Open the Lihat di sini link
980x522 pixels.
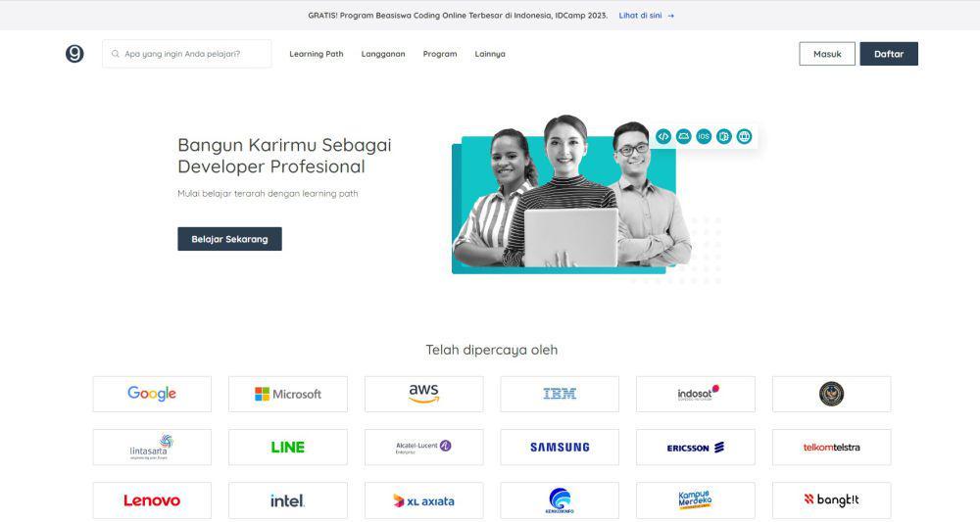640,16
